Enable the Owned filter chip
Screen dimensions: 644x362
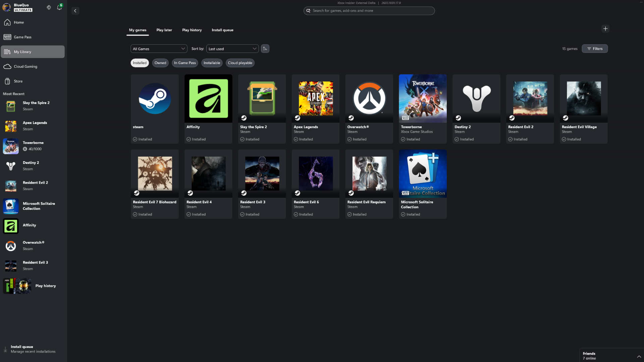(160, 63)
